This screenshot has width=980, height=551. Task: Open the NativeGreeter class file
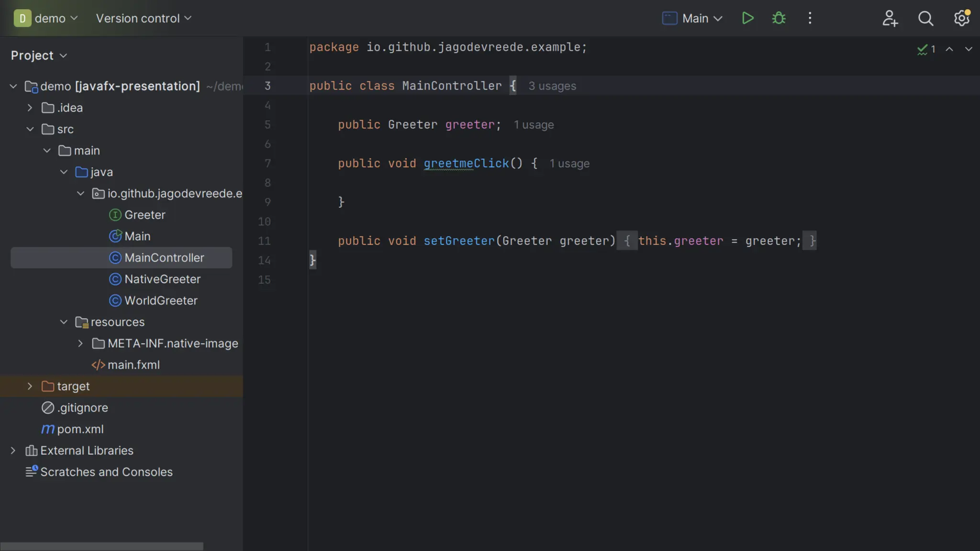(x=162, y=279)
